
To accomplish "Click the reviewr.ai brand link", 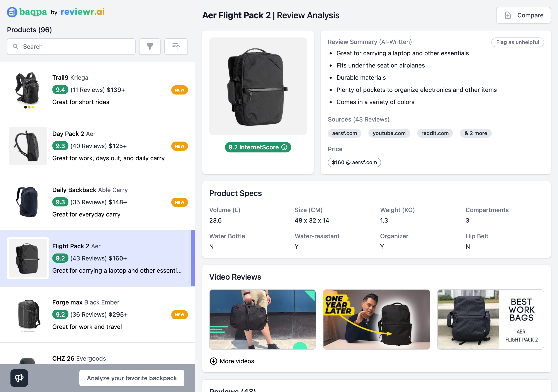I will tap(82, 12).
